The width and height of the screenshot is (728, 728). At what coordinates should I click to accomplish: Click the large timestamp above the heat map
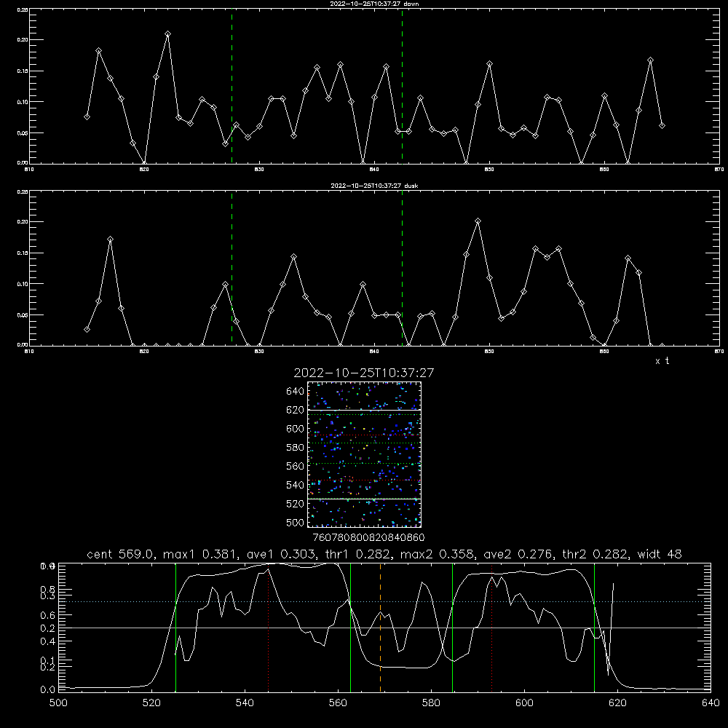point(364,373)
